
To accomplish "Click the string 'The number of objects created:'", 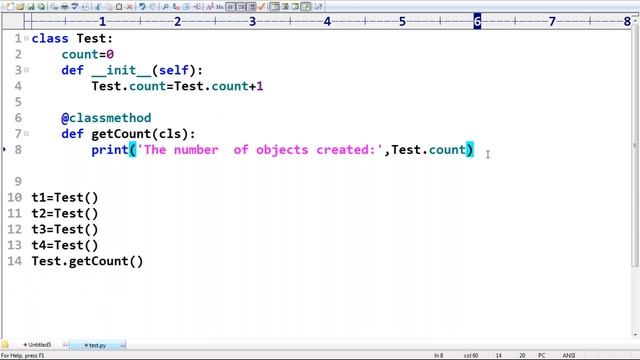I will point(260,150).
